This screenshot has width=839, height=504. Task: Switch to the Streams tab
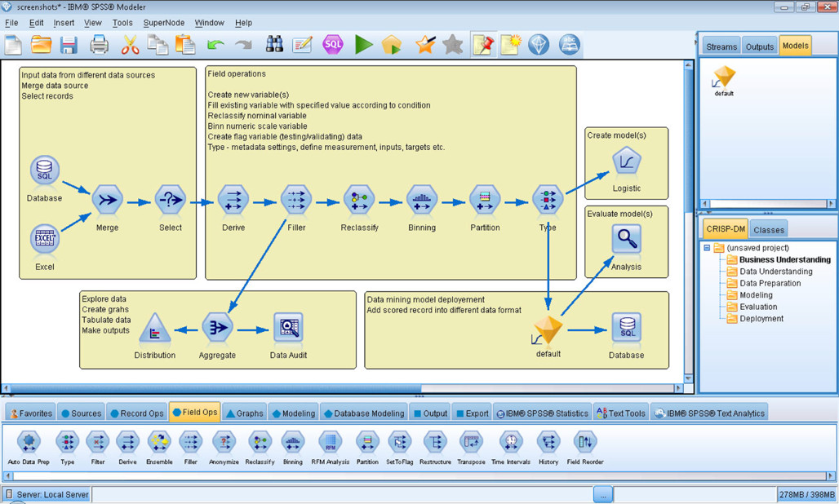[721, 46]
